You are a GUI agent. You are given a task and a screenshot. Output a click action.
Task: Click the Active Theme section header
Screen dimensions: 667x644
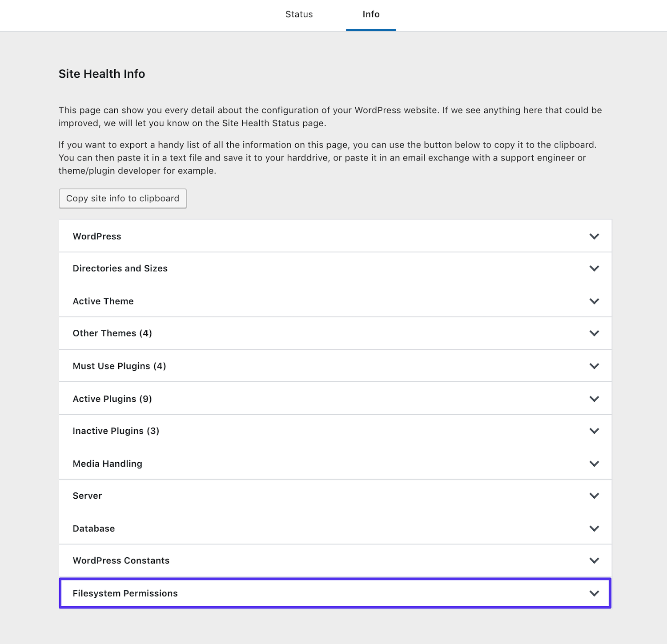click(x=103, y=301)
